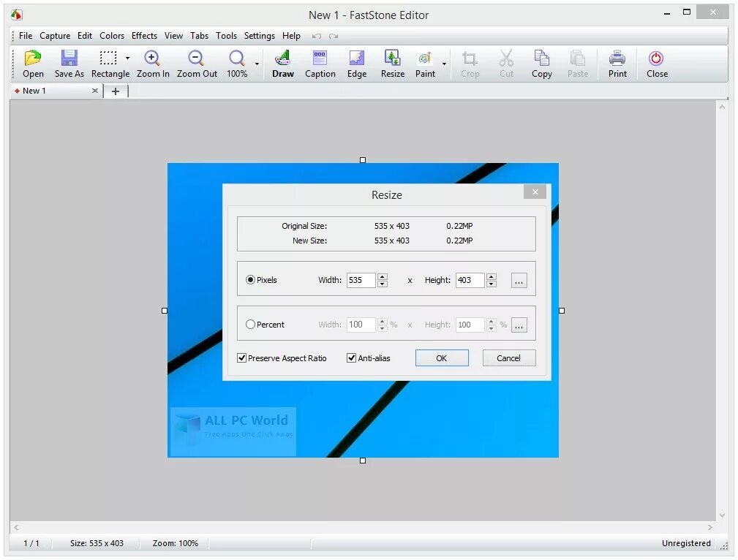Decrease pixel Height with down stepper
The width and height of the screenshot is (738, 560).
click(492, 284)
